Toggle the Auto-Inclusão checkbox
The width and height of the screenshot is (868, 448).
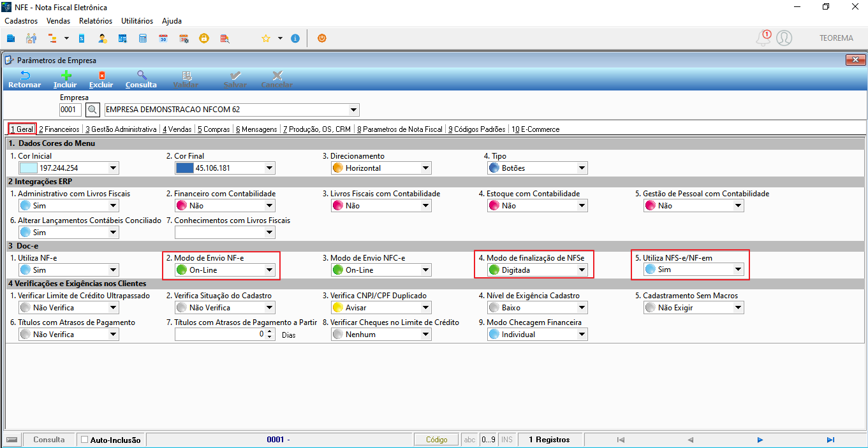(x=84, y=440)
